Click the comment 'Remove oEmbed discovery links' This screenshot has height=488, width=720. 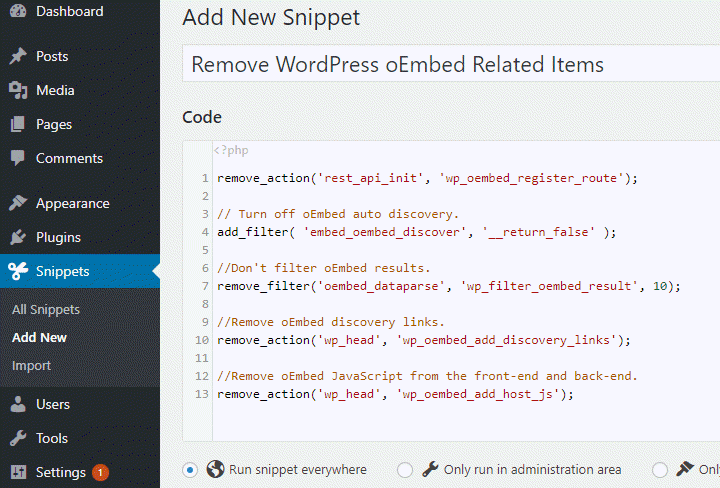(x=331, y=322)
